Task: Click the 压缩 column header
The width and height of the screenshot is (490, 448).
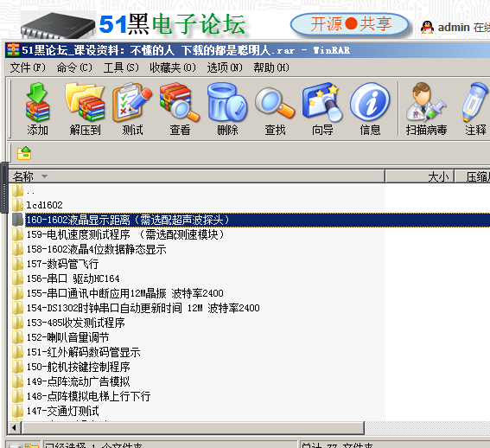Action: [473, 176]
